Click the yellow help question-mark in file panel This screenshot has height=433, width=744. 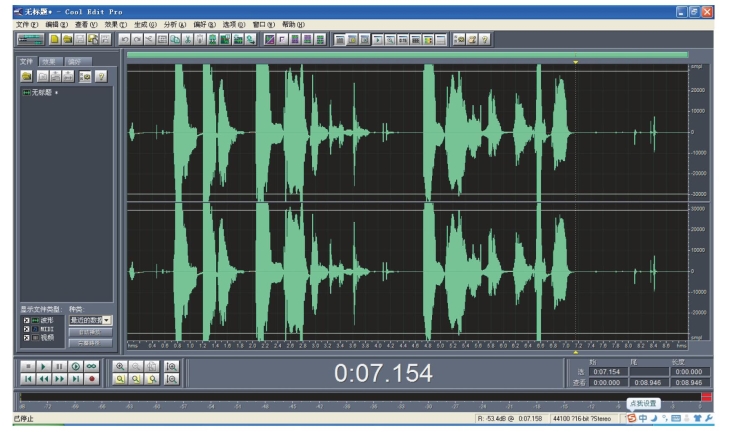pos(101,76)
